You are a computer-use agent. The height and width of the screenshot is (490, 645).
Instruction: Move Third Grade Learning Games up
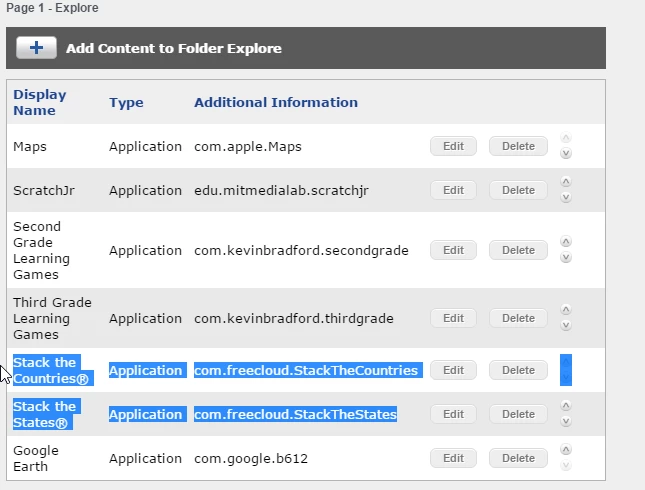(x=566, y=310)
